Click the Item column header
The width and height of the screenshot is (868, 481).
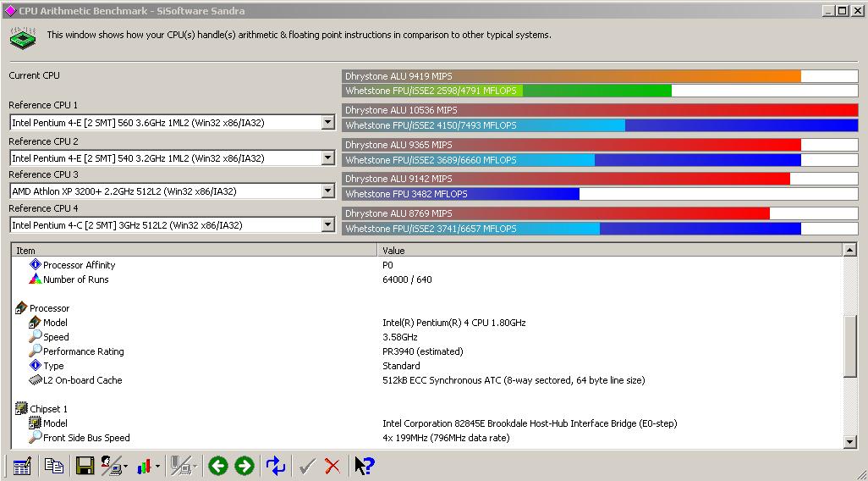(x=195, y=251)
